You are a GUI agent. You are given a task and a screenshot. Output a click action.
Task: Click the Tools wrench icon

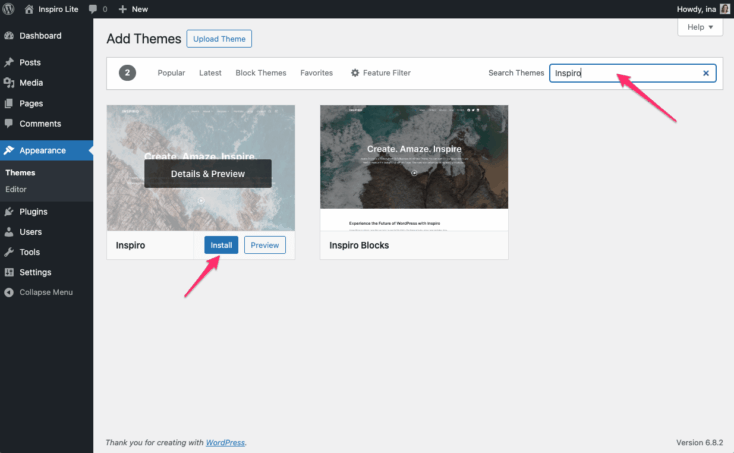9,252
